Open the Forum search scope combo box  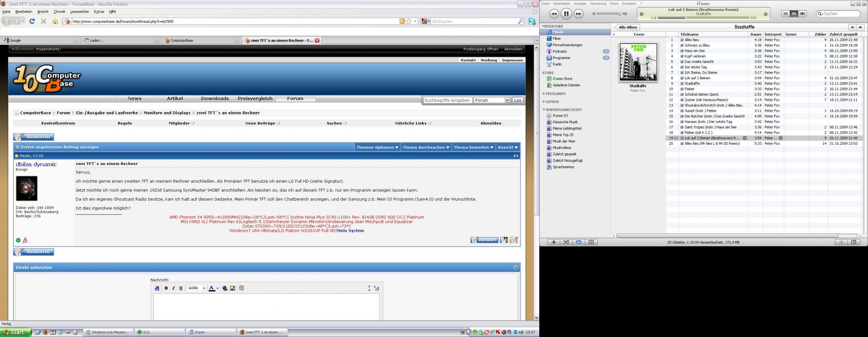tap(492, 100)
